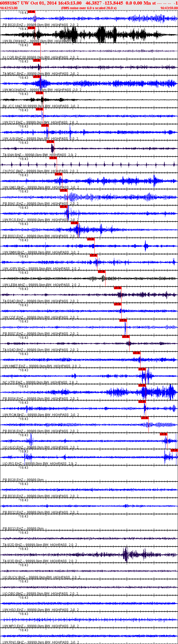178x644 pixels.
Task: Click the PB.B941.EHZ station label
Action: 41,204
